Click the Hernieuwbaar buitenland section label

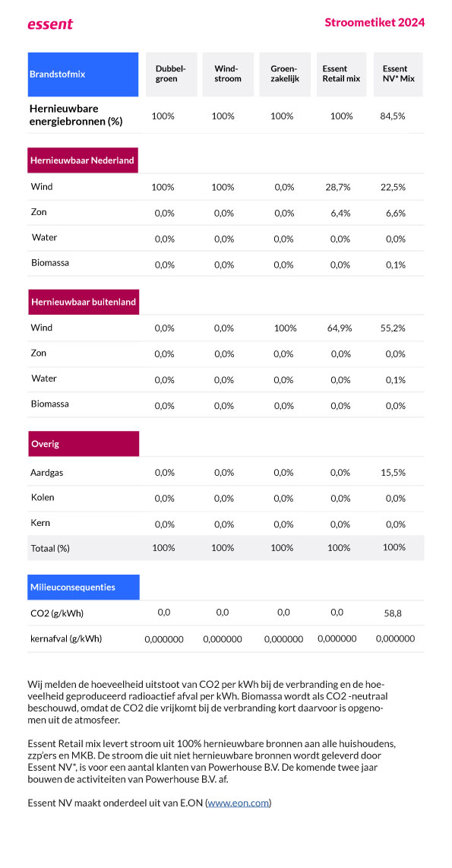click(x=83, y=303)
